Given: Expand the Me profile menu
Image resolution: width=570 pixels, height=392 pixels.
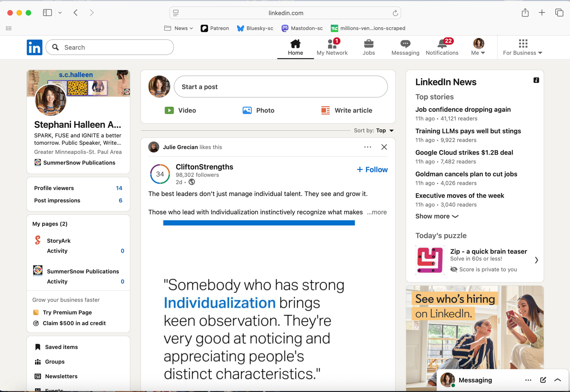Looking at the screenshot, I should 478,47.
